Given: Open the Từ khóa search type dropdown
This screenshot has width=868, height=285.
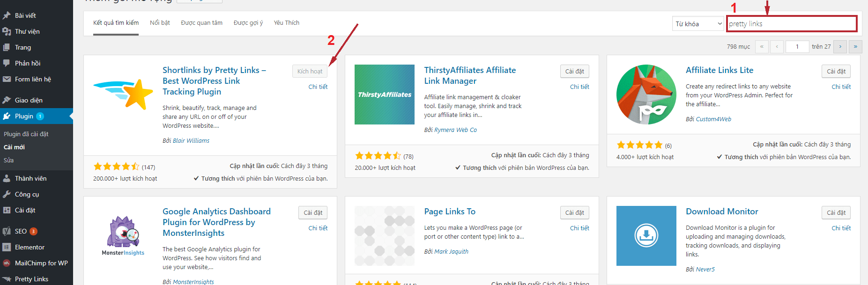Looking at the screenshot, I should (698, 24).
